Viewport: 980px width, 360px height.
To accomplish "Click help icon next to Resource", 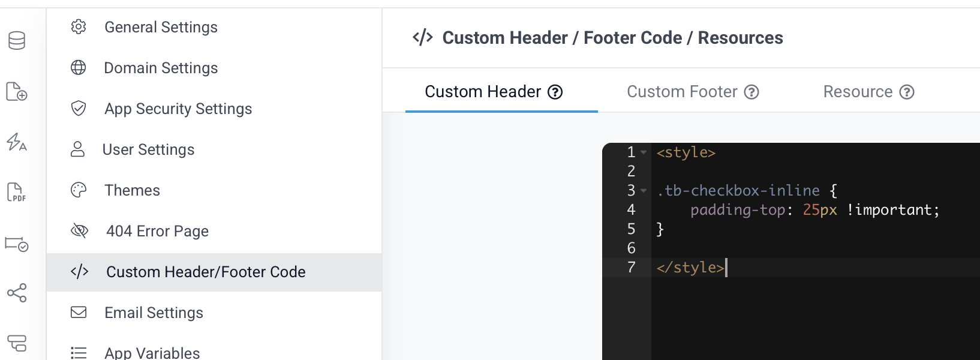I will [x=907, y=92].
